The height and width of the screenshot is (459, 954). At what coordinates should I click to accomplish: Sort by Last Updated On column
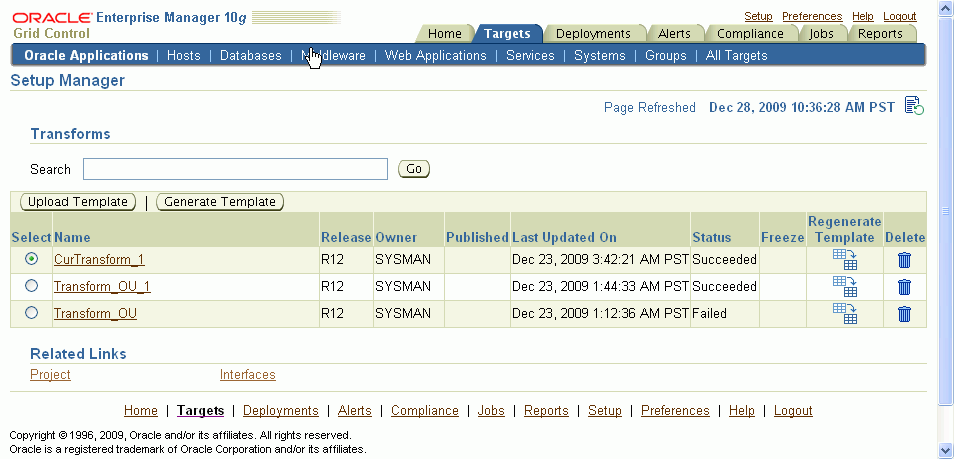pyautogui.click(x=564, y=237)
